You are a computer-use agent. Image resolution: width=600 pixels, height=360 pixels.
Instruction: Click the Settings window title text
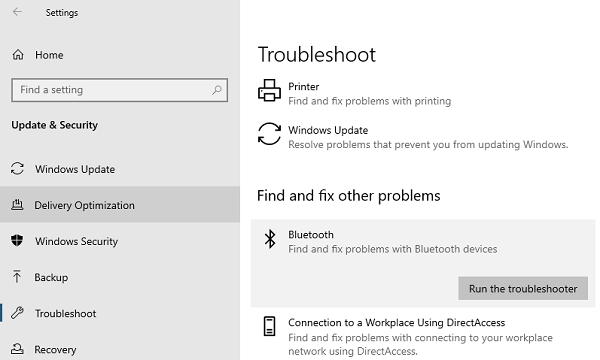[62, 13]
